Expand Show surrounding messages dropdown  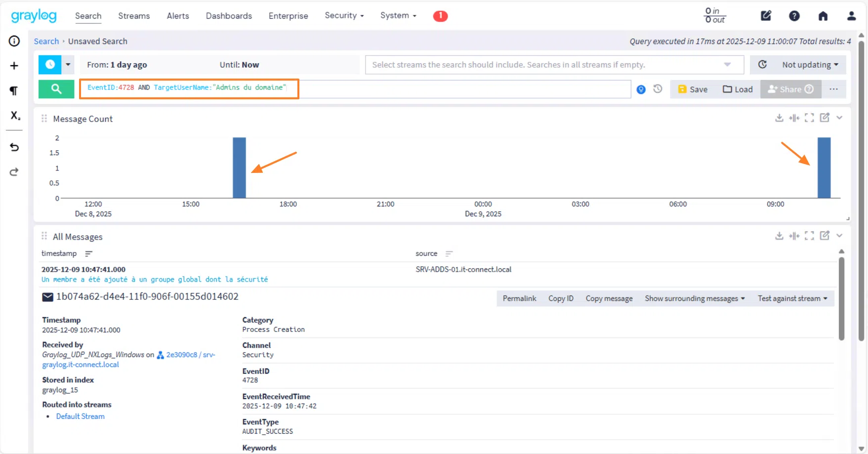695,298
